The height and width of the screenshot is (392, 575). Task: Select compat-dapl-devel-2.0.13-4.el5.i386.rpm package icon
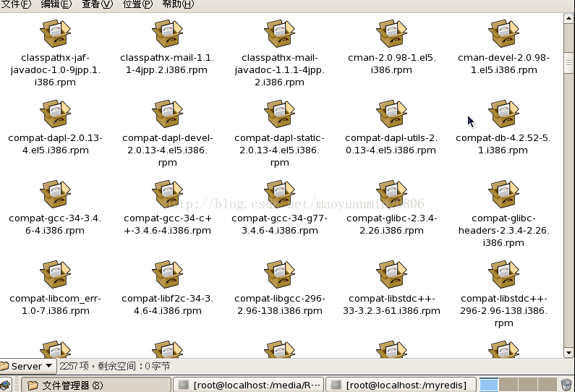click(168, 114)
